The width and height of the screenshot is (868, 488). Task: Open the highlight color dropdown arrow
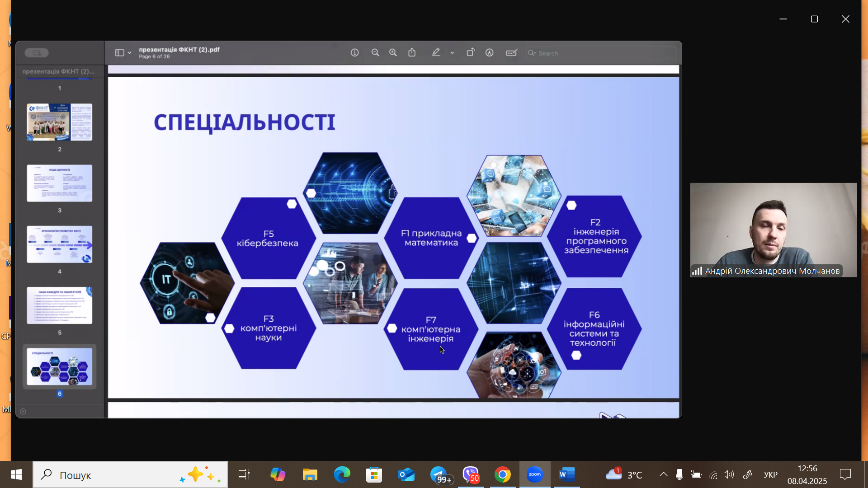(x=452, y=53)
